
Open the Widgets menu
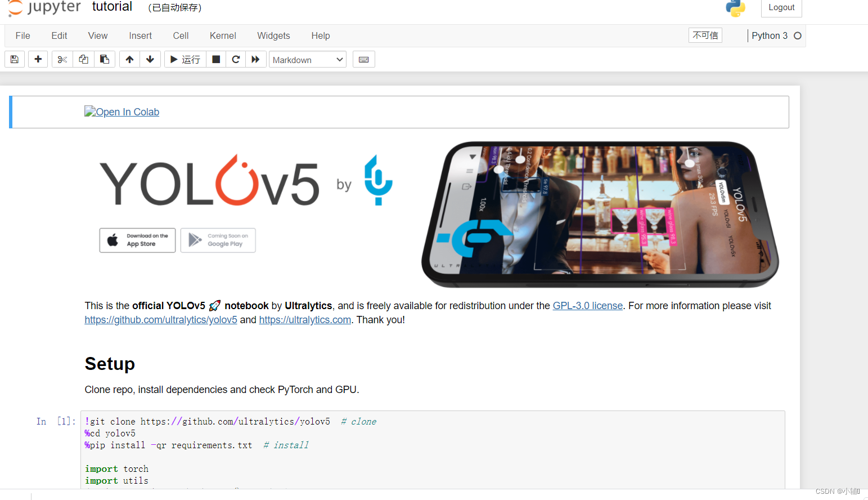point(273,35)
